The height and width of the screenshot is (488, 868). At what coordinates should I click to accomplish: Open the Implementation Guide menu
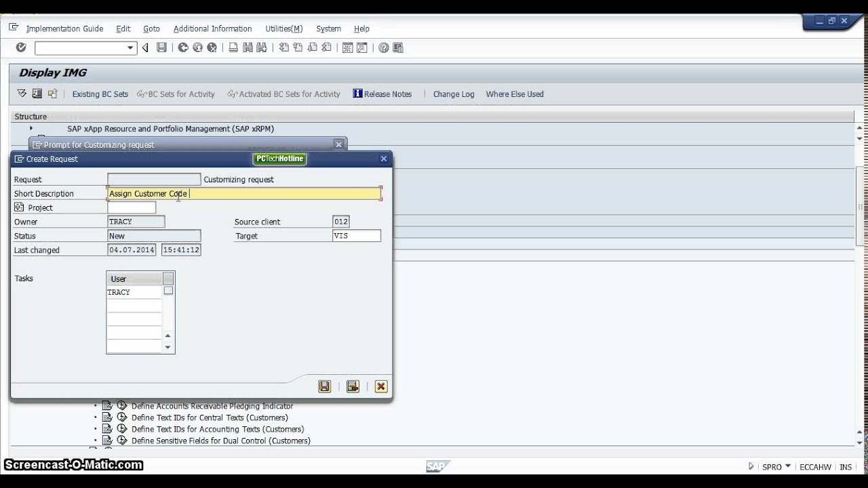coord(64,28)
